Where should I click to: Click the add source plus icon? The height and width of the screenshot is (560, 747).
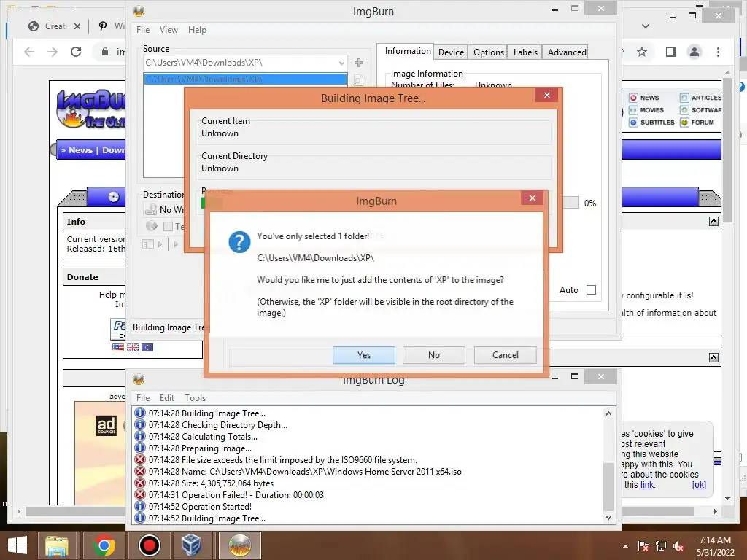(359, 63)
